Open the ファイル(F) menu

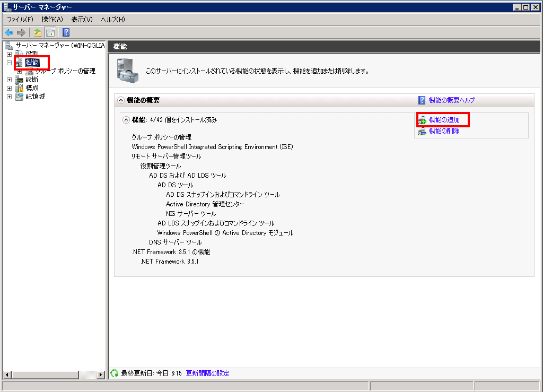tap(20, 20)
